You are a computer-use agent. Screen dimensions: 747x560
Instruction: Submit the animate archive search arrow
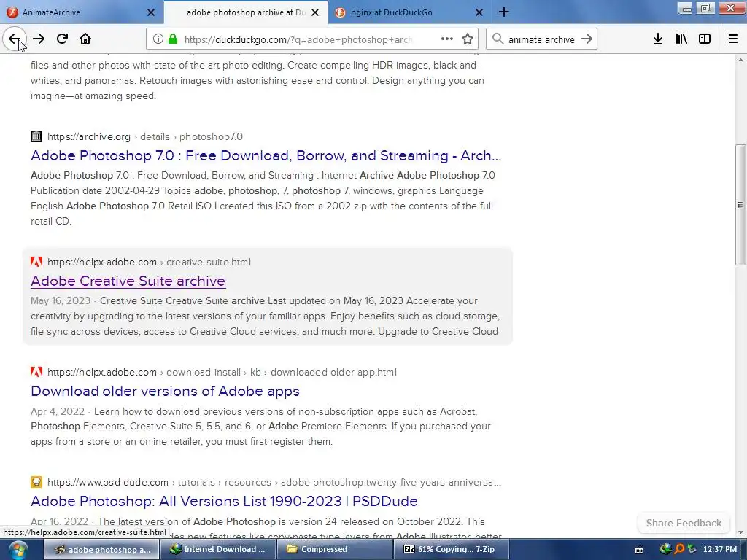point(587,39)
